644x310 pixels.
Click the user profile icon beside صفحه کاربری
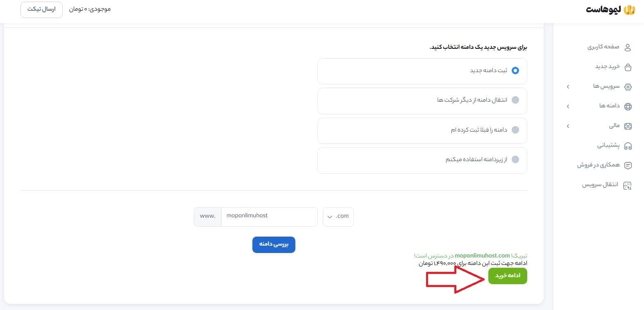(x=628, y=47)
